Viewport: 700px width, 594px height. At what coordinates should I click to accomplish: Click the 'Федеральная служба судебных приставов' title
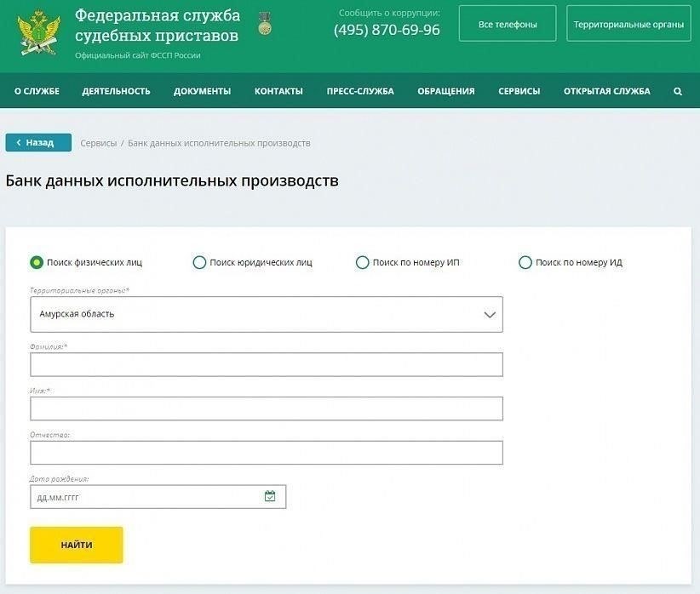158,26
